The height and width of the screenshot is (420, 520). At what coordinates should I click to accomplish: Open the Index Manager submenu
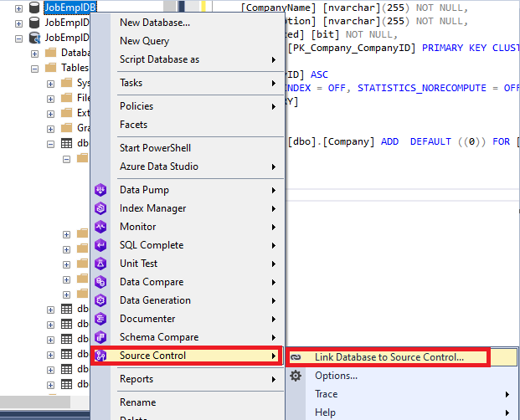[x=188, y=208]
